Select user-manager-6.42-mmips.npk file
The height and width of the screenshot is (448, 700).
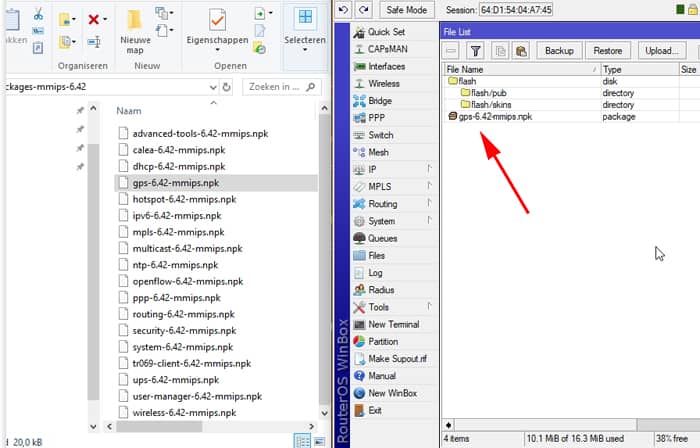coord(197,396)
